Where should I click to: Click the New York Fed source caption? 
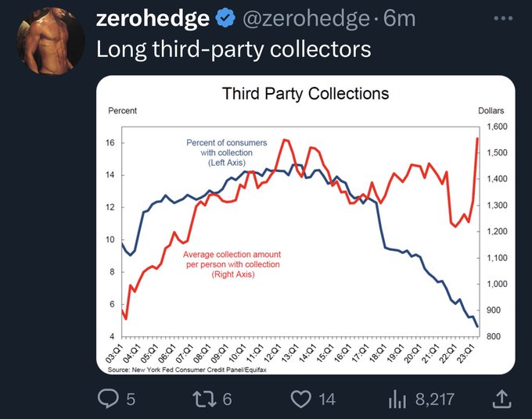tap(182, 370)
